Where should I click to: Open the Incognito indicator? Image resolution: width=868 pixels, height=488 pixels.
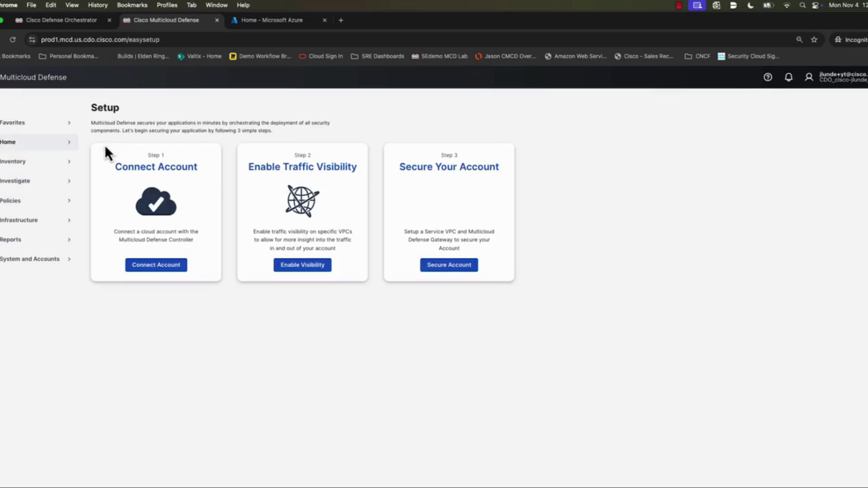(x=851, y=40)
